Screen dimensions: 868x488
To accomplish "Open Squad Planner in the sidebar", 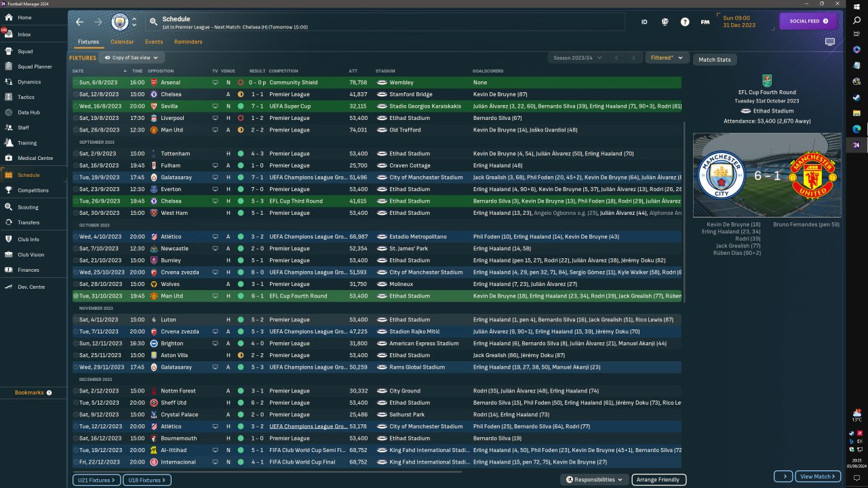I will 34,66.
